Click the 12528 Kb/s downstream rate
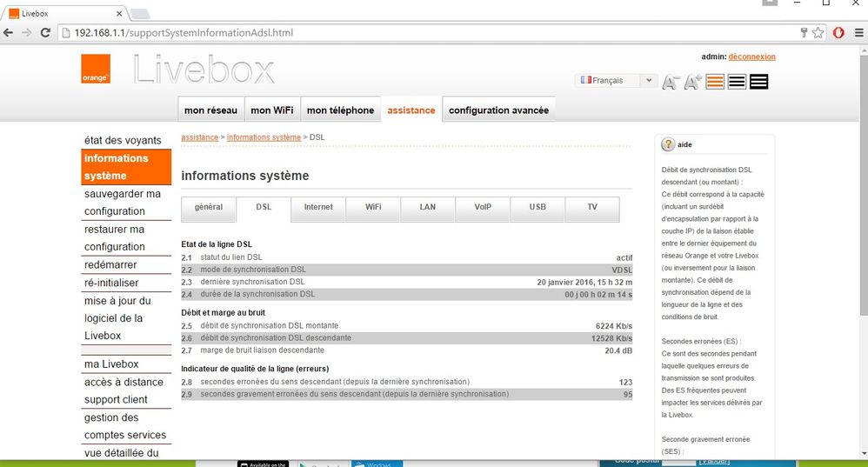This screenshot has height=467, width=868. pyautogui.click(x=611, y=338)
